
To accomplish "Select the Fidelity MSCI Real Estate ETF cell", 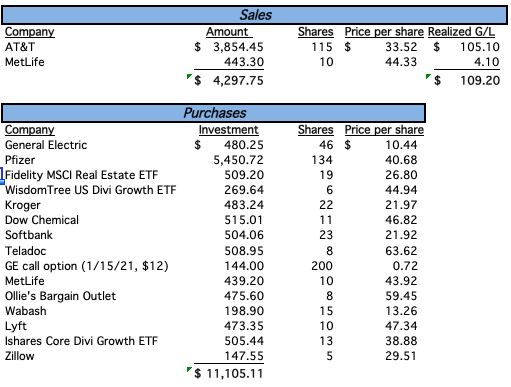I will click(82, 175).
